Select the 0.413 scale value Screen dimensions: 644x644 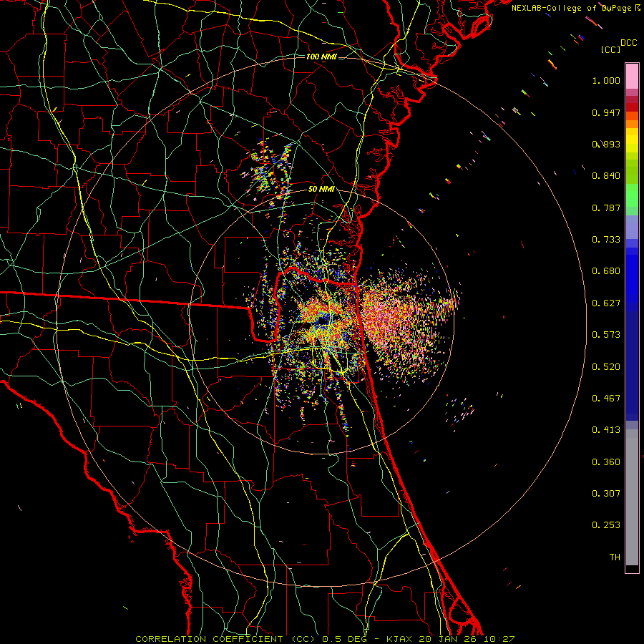coord(606,430)
